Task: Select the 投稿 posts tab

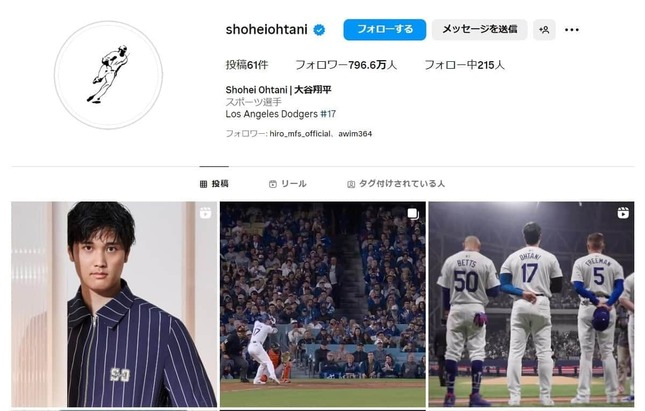Action: pyautogui.click(x=214, y=184)
